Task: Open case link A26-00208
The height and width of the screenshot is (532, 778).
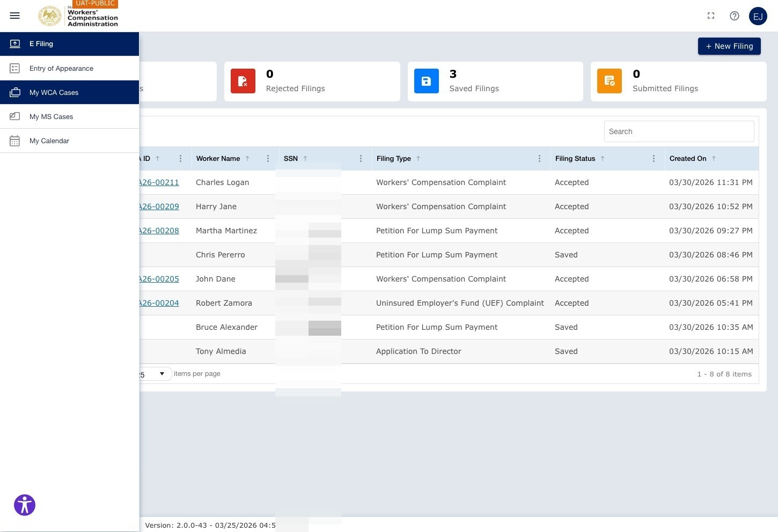Action: coord(159,231)
